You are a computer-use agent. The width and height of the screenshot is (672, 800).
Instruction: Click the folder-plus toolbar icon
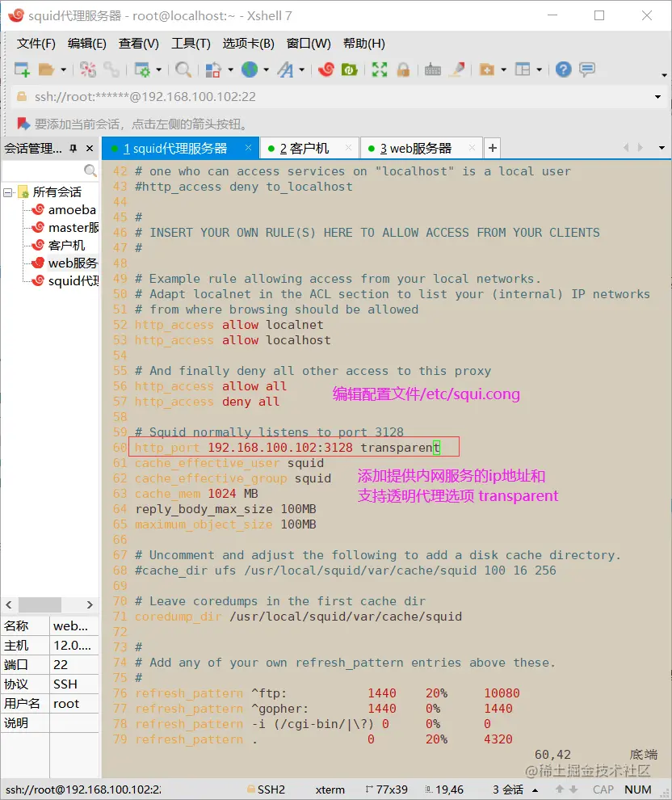coord(487,69)
